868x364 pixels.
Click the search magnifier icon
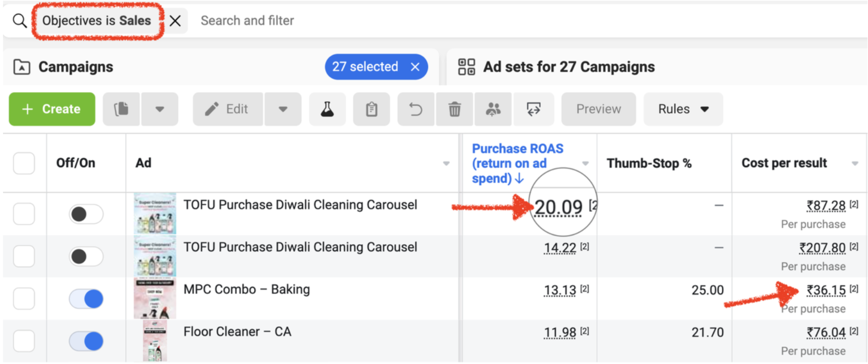[20, 21]
